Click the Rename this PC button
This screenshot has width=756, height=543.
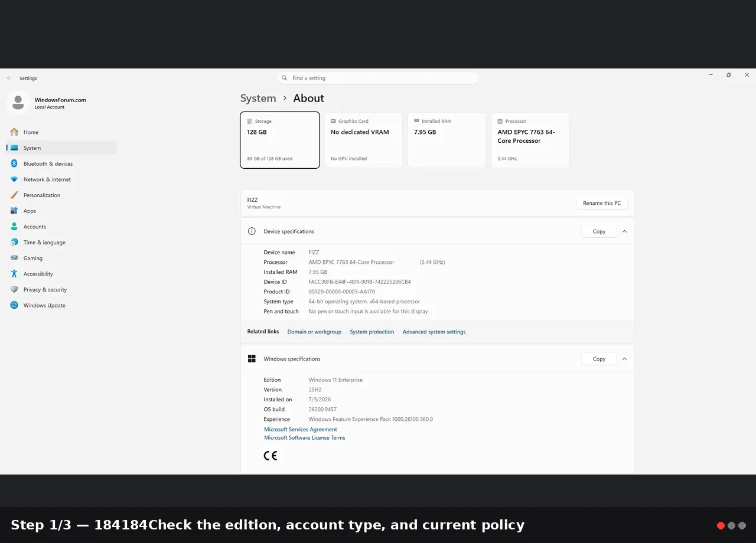[602, 203]
